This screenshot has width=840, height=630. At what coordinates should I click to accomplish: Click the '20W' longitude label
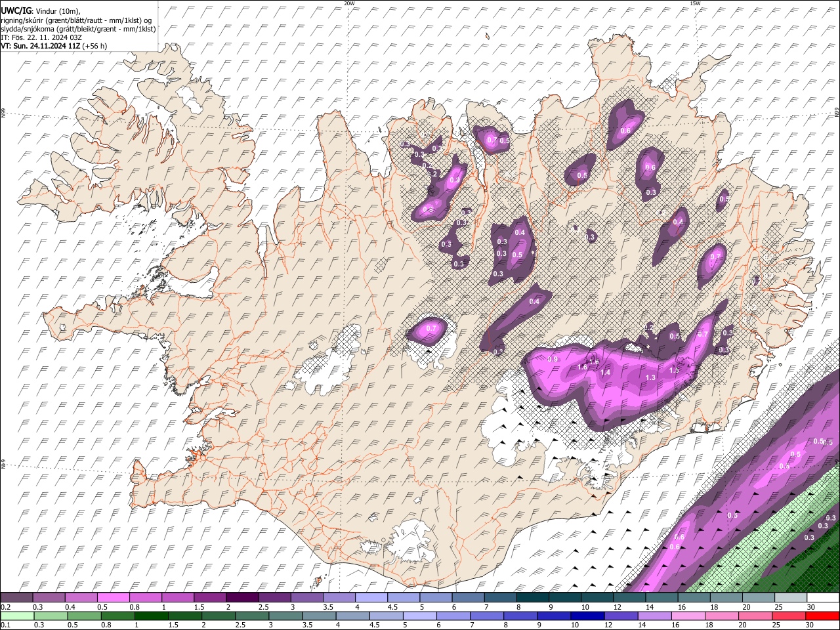(349, 3)
